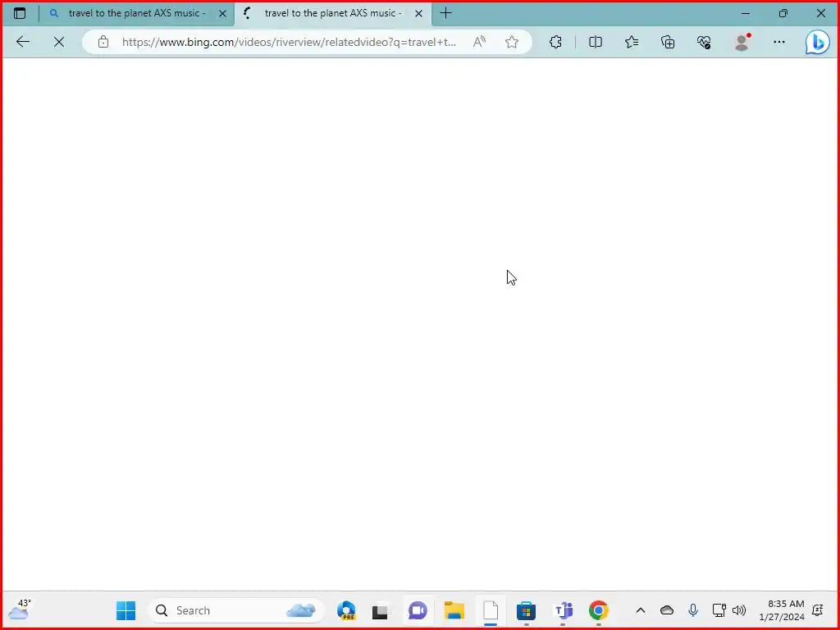
Task: View site information via the lock icon
Action: 103,42
